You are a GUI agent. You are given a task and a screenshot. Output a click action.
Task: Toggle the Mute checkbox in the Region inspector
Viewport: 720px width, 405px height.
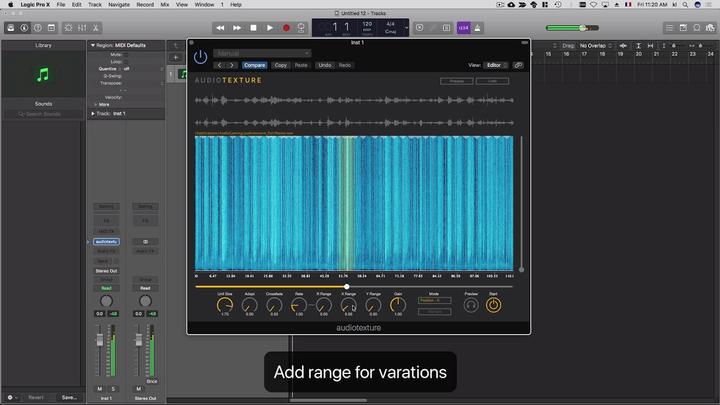click(126, 55)
